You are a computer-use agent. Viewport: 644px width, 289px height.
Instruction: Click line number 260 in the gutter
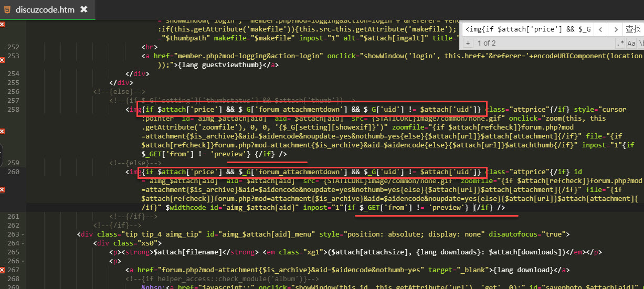(x=13, y=172)
